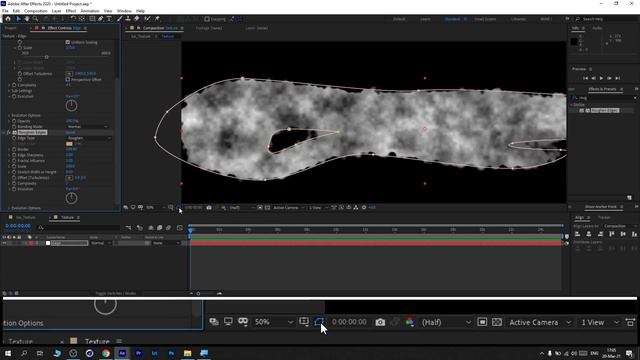Select the Rectangle shape tool
This screenshot has height=360, width=640.
pos(92,19)
